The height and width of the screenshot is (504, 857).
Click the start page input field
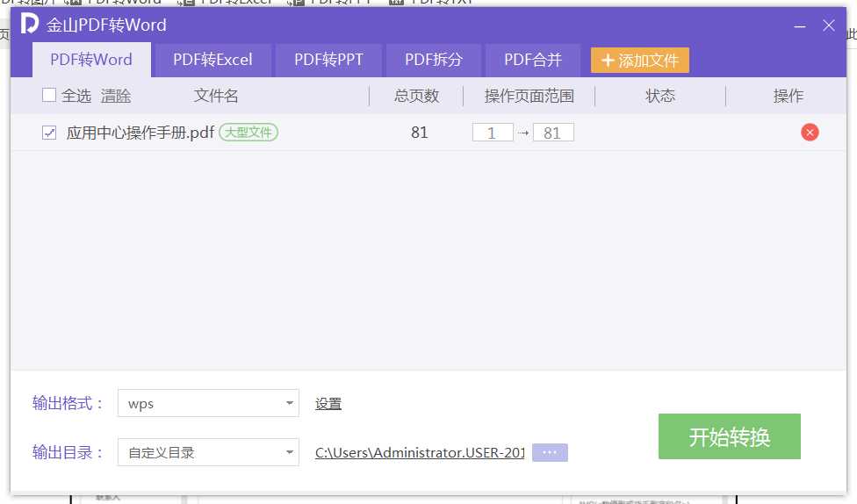493,133
